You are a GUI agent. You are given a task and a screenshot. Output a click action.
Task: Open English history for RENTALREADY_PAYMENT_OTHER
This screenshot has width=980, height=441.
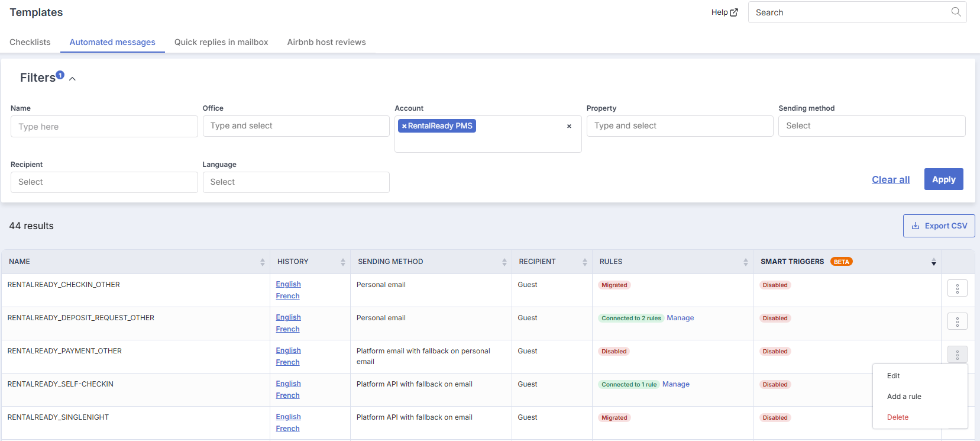point(288,350)
